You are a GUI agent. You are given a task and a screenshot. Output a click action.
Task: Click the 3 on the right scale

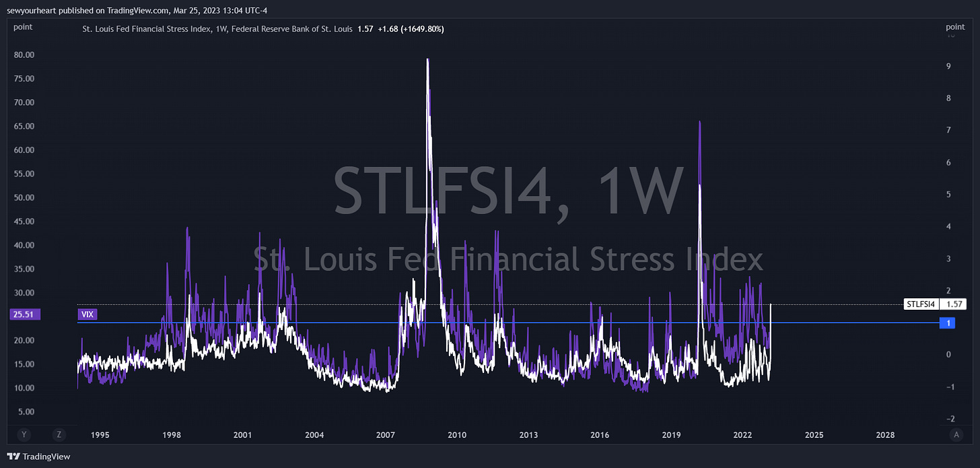coord(948,259)
